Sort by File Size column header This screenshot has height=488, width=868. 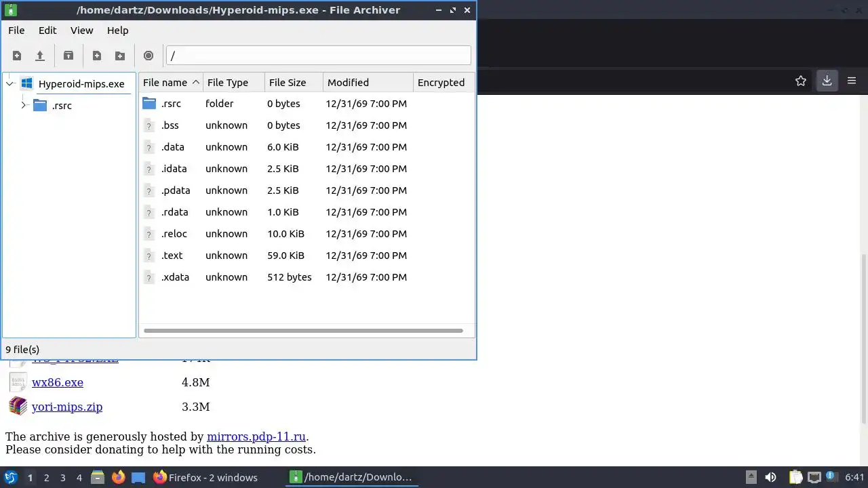[x=294, y=82]
